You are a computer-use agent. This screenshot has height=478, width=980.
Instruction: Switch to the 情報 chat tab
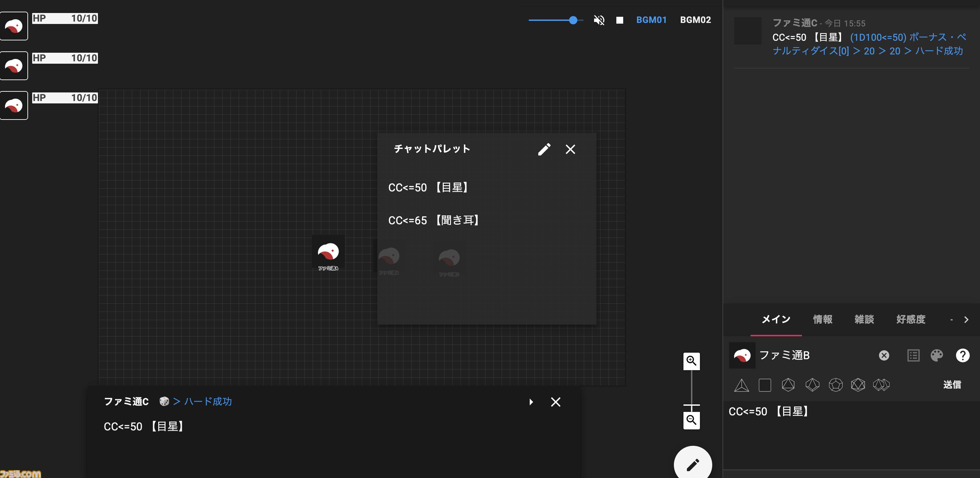822,319
